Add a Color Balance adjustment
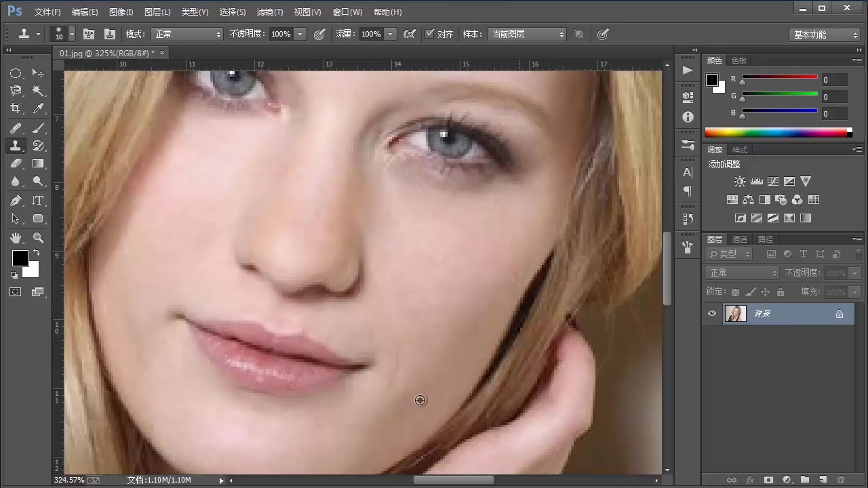 pyautogui.click(x=748, y=200)
